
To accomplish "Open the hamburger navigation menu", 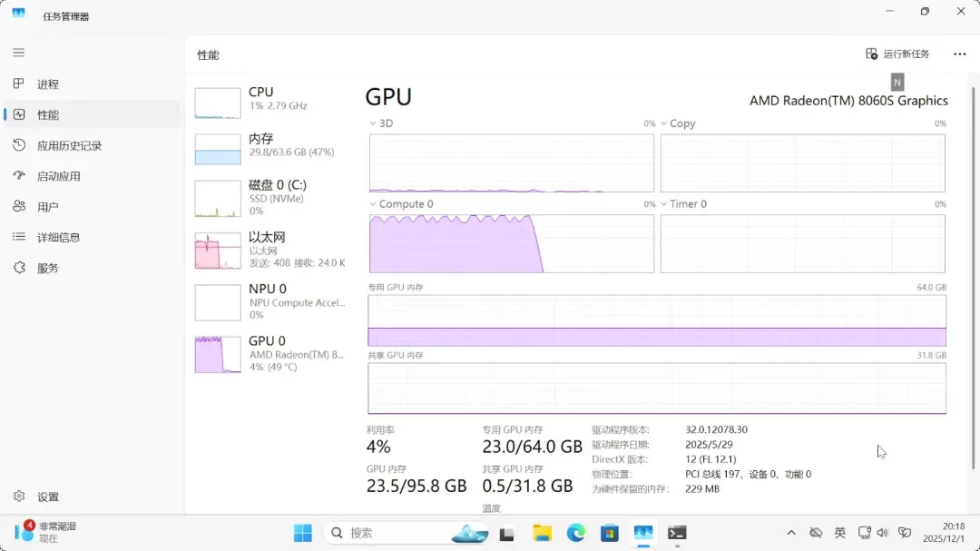I will [x=19, y=53].
